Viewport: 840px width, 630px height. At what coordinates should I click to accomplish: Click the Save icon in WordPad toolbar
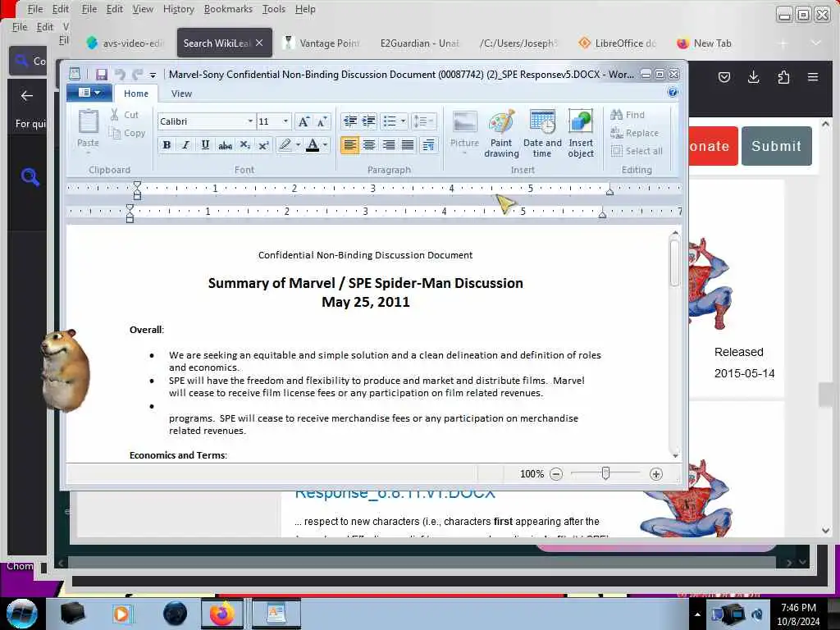tap(101, 75)
